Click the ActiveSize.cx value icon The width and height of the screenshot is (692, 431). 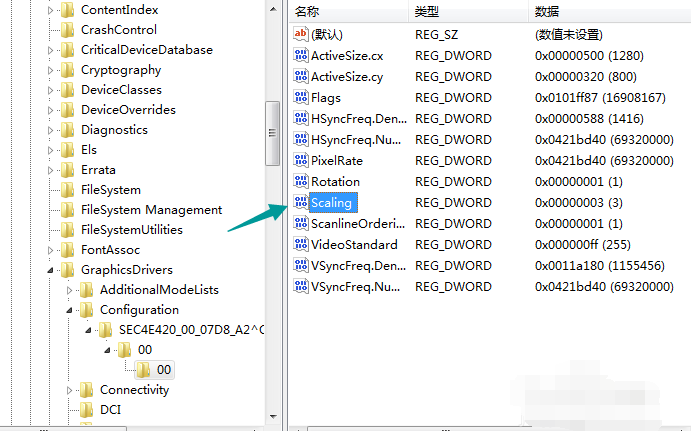(x=300, y=55)
